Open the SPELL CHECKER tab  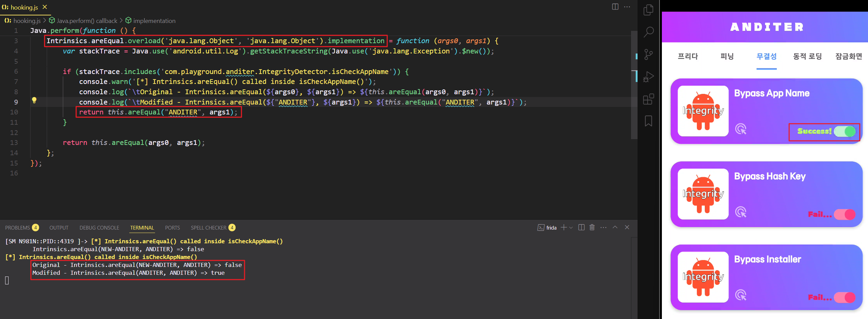pyautogui.click(x=213, y=228)
